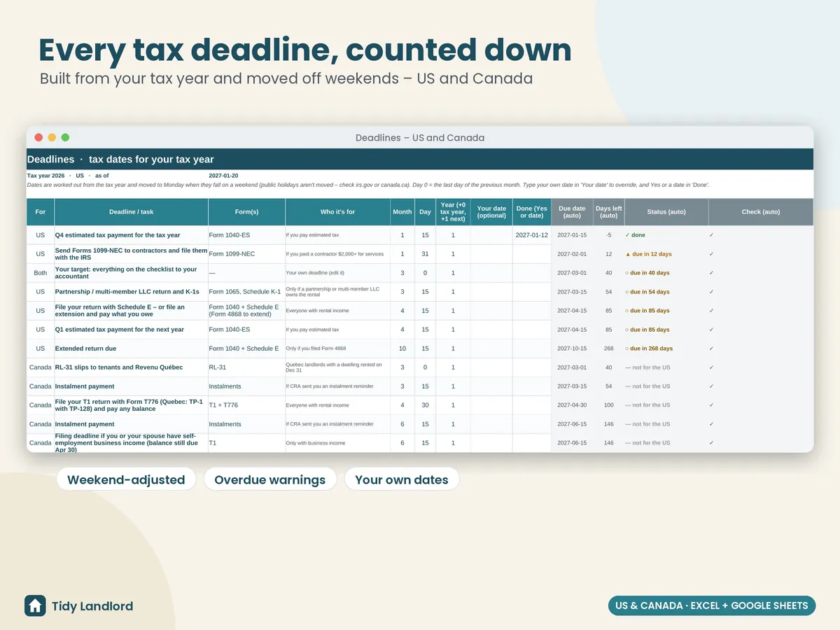Select 'Your target: everything on the checklist' task
Viewport: 840px width, 630px height.
[132, 273]
